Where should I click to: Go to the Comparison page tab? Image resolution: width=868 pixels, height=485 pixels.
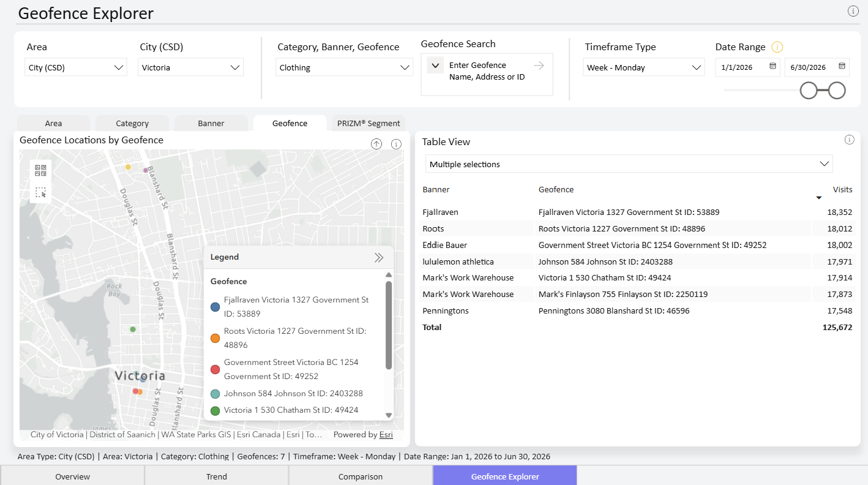pos(361,476)
